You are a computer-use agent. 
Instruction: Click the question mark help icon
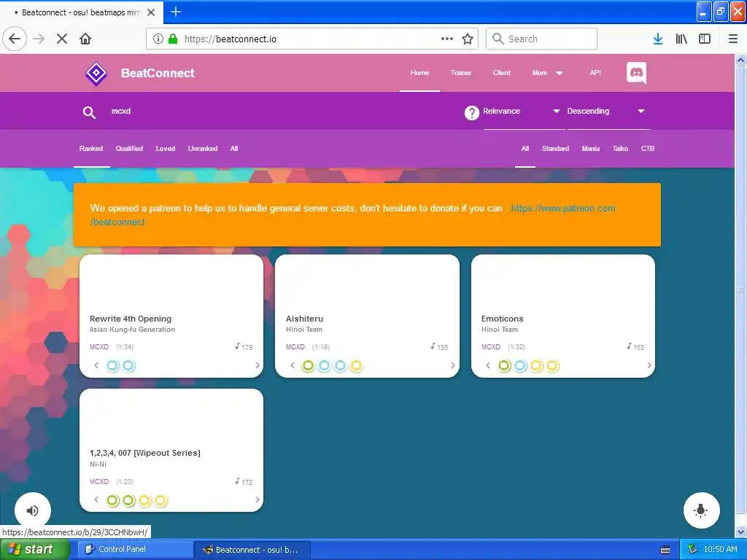(x=472, y=113)
